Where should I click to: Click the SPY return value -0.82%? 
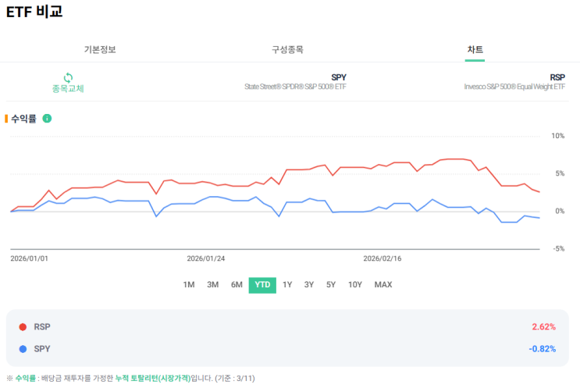tap(543, 349)
